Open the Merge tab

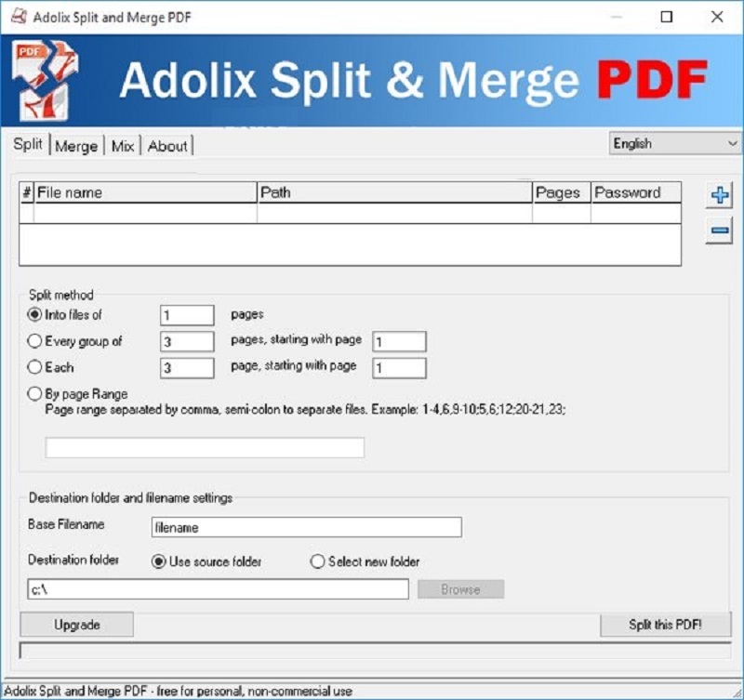coord(76,146)
